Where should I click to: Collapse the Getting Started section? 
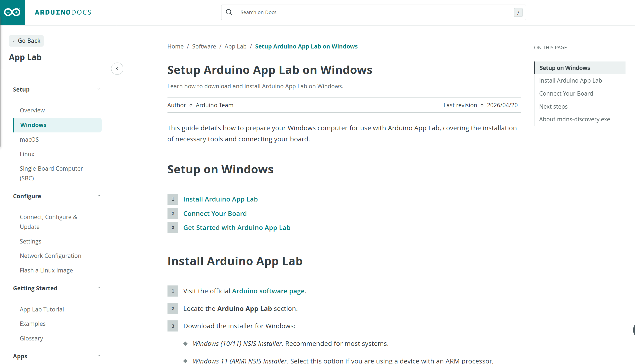99,288
